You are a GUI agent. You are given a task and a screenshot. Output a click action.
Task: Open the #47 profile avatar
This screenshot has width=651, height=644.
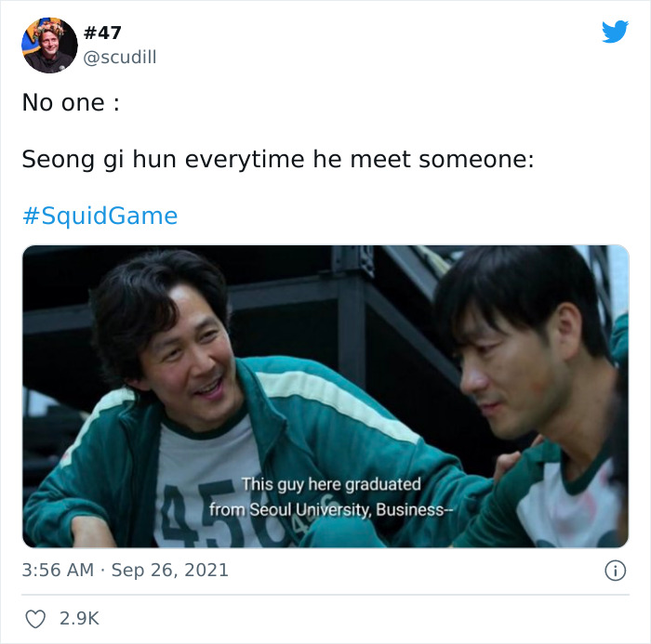pyautogui.click(x=49, y=46)
